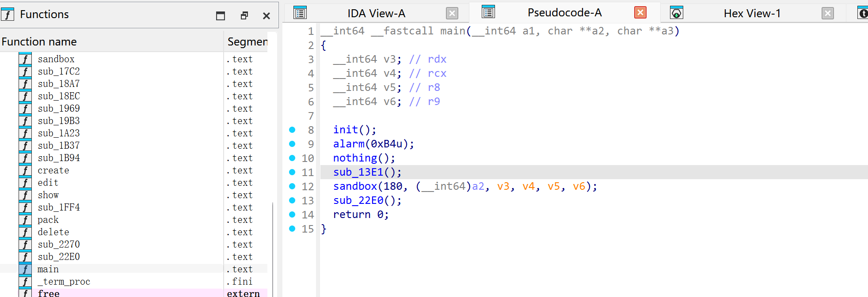Click the return 0 statement
The height and width of the screenshot is (297, 868).
[361, 214]
